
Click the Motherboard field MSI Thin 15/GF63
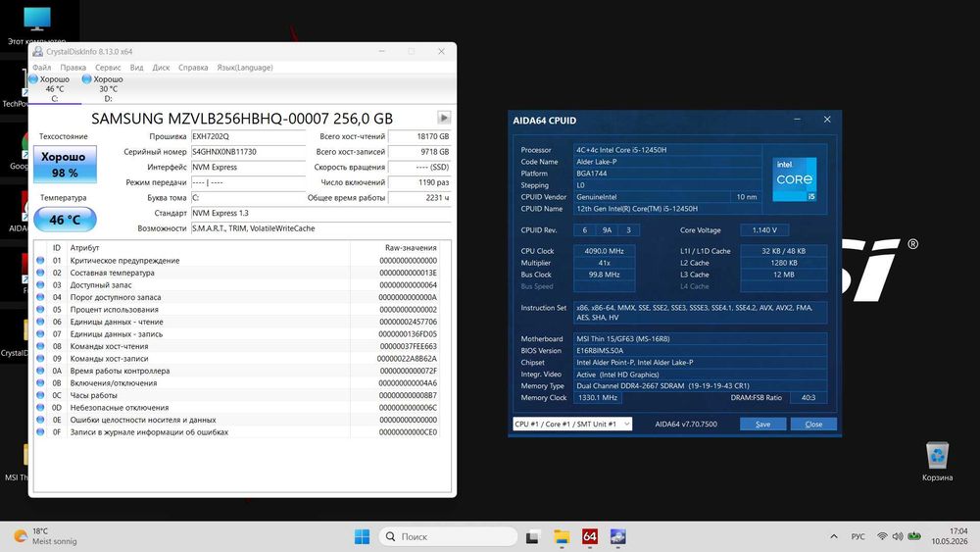coord(700,339)
